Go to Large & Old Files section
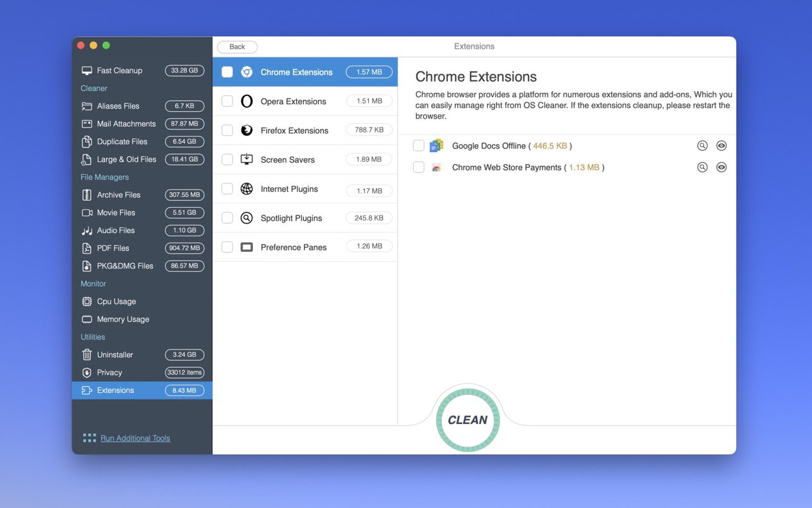Screen dimensions: 812x508 coord(126,159)
